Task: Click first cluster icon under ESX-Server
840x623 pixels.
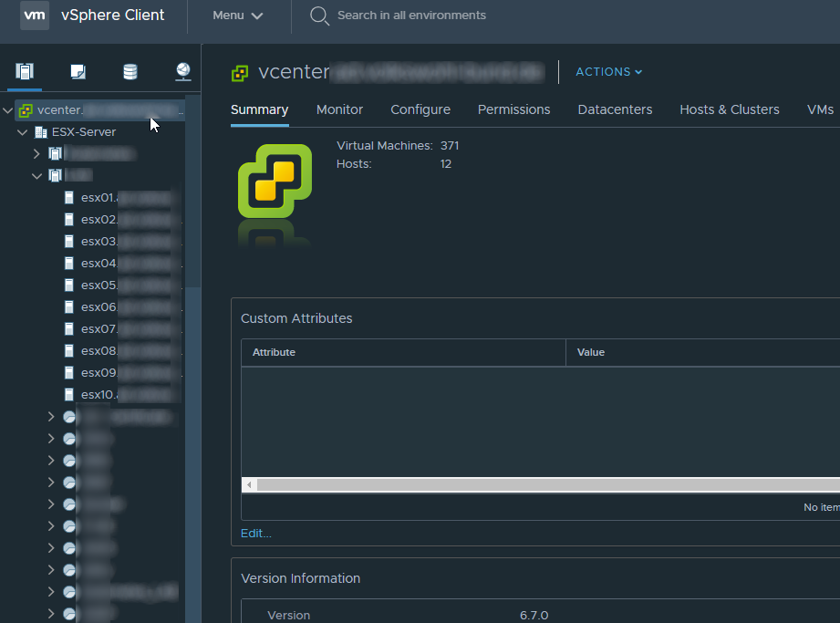Action: click(55, 154)
